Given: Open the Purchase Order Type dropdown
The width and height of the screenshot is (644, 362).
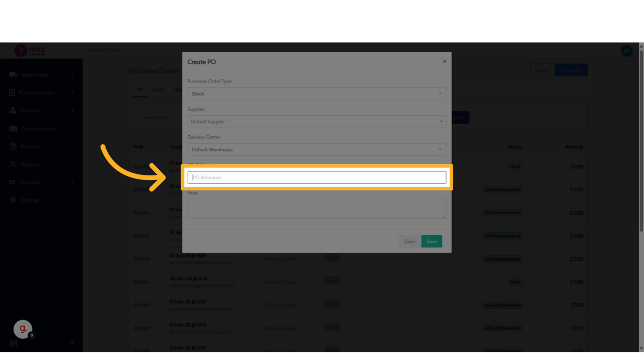Looking at the screenshot, I should (x=317, y=94).
